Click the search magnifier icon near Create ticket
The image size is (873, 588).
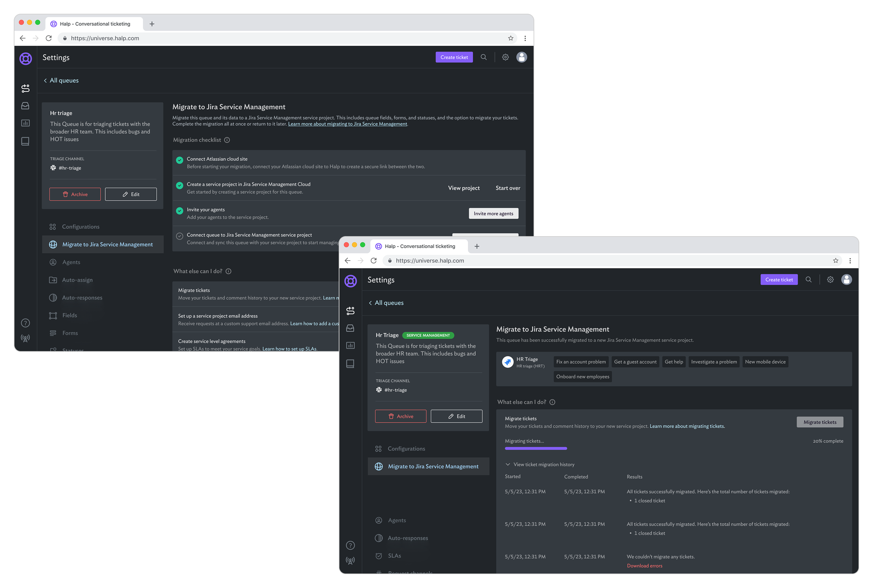484,57
